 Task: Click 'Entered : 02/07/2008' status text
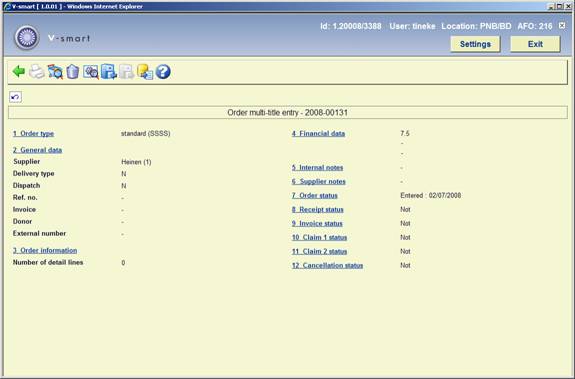coord(431,195)
